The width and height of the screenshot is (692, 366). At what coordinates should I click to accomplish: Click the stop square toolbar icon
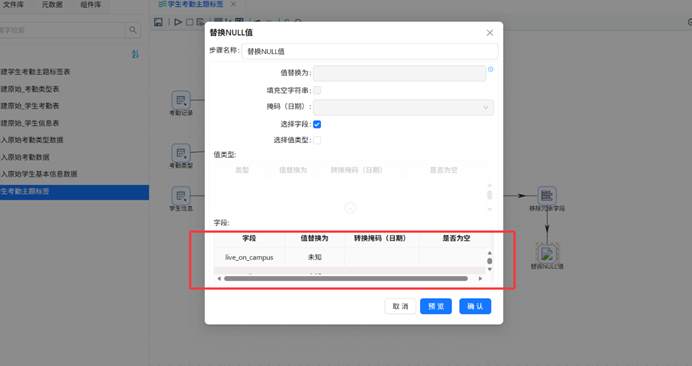189,22
